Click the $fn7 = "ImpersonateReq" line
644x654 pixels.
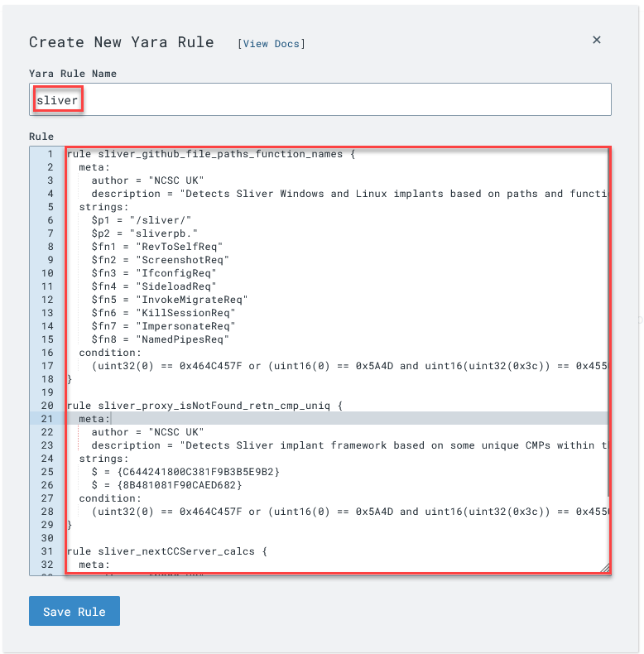pyautogui.click(x=164, y=326)
